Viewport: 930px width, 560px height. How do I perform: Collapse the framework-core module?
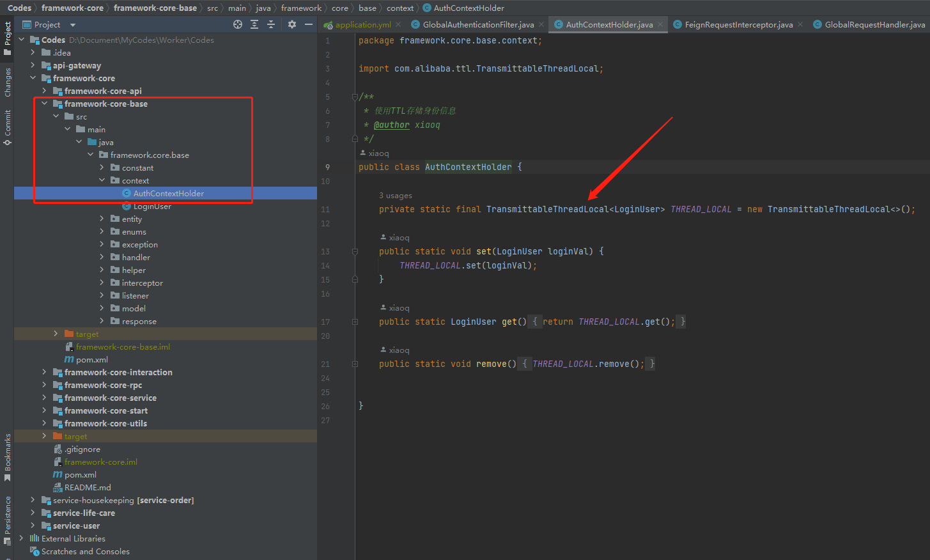[33, 78]
